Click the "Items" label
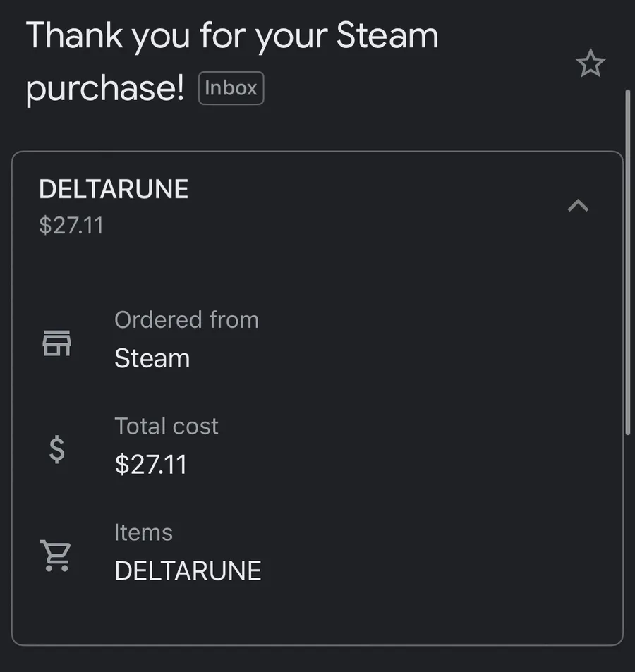This screenshot has width=635, height=672. [143, 532]
